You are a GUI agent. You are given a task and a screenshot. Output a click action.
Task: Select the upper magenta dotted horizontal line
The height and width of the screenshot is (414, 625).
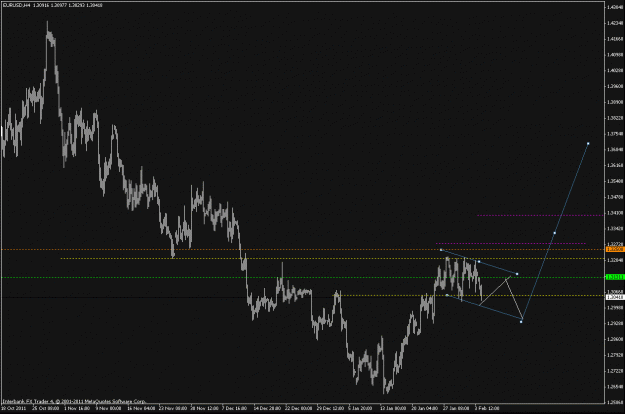[x=540, y=216]
